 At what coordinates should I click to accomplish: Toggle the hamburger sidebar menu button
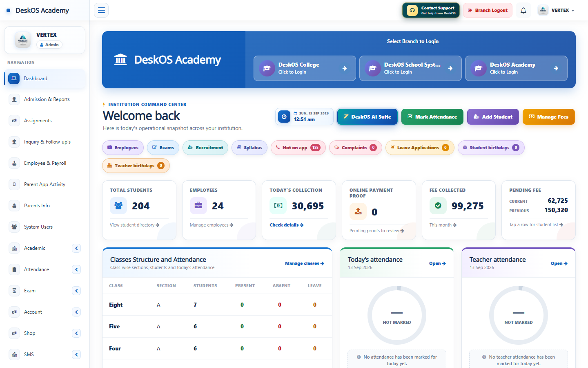pos(101,10)
